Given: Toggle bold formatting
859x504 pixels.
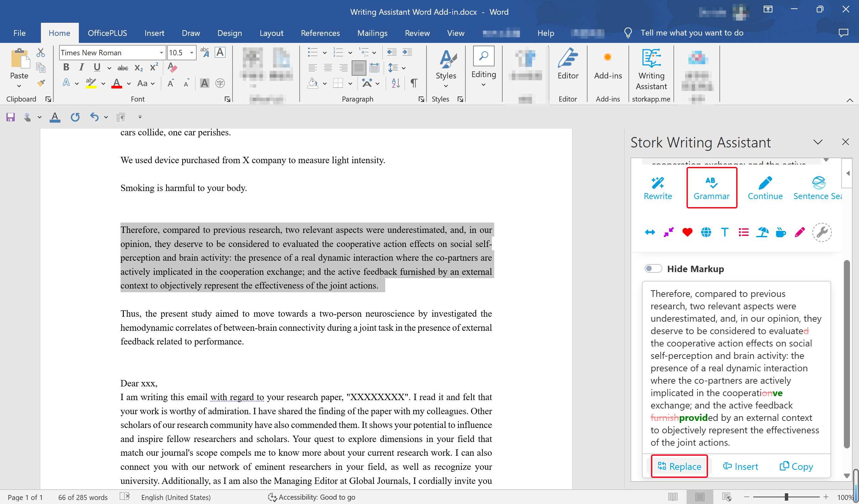Looking at the screenshot, I should click(66, 67).
